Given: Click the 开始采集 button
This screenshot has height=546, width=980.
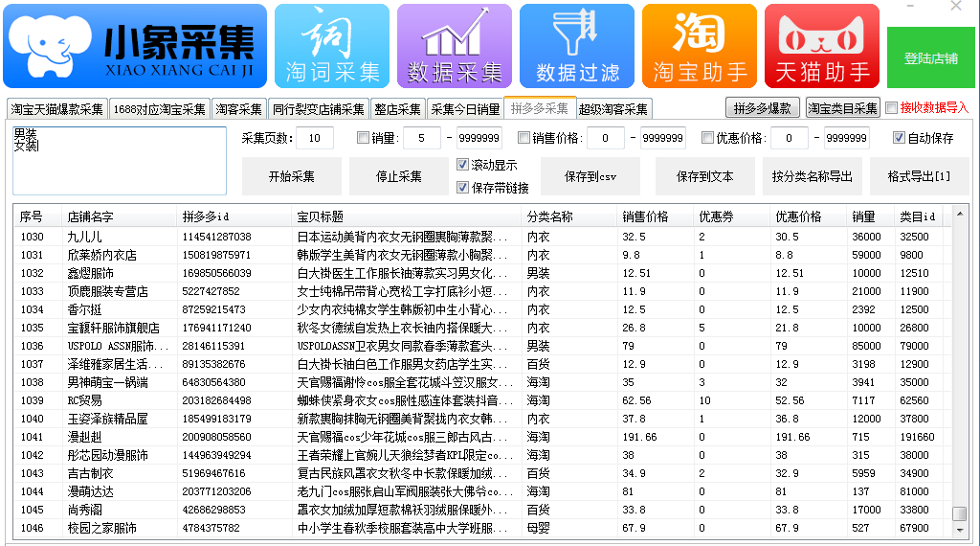Looking at the screenshot, I should (x=292, y=176).
